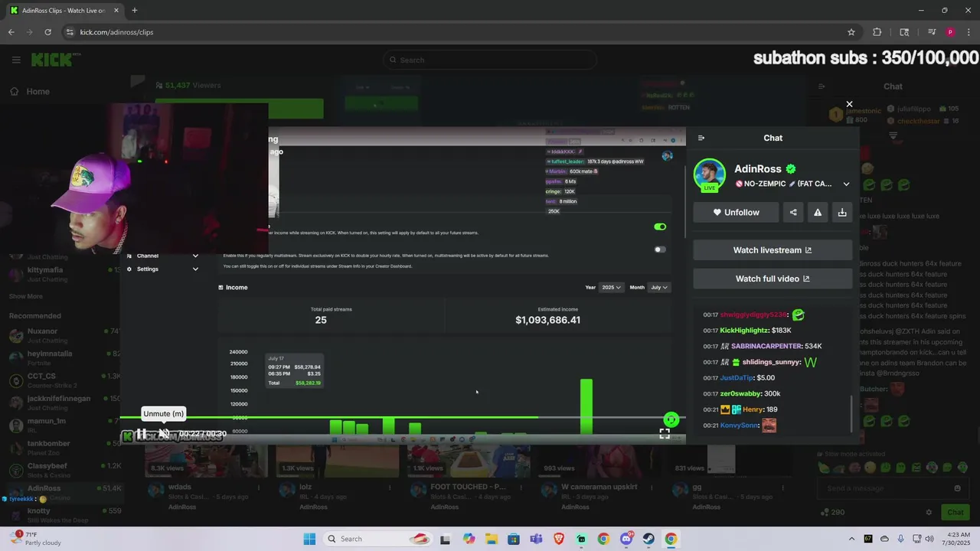Screen dimensions: 980x551
Task: Click zer0swabby username in clip chat
Action: point(740,393)
